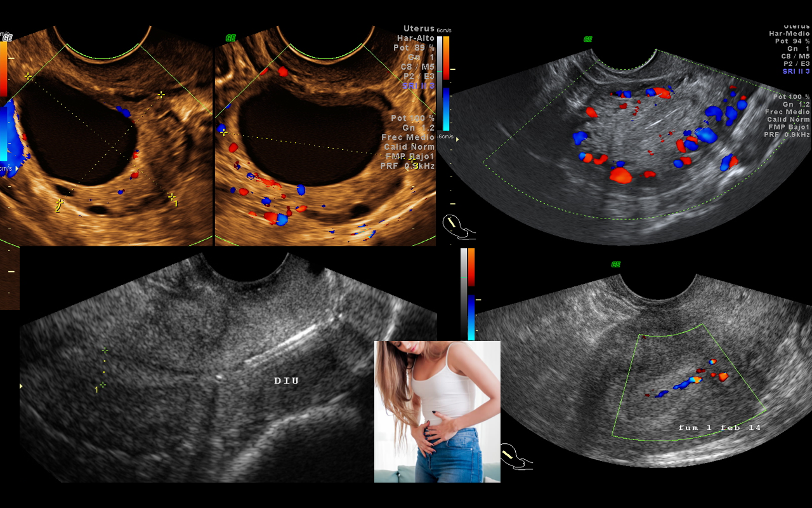Click the 'DIU' annotation label
This screenshot has width=812, height=508.
coord(286,381)
